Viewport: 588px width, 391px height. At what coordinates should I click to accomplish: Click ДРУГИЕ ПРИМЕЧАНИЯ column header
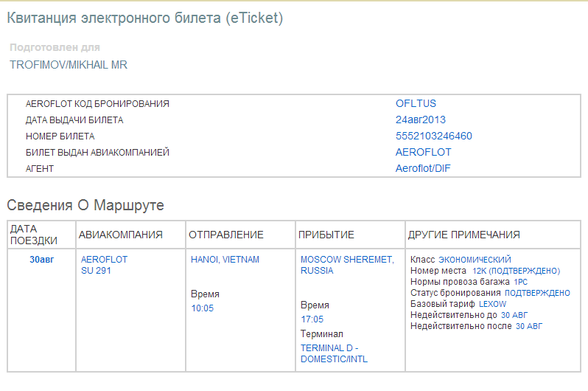pyautogui.click(x=463, y=235)
